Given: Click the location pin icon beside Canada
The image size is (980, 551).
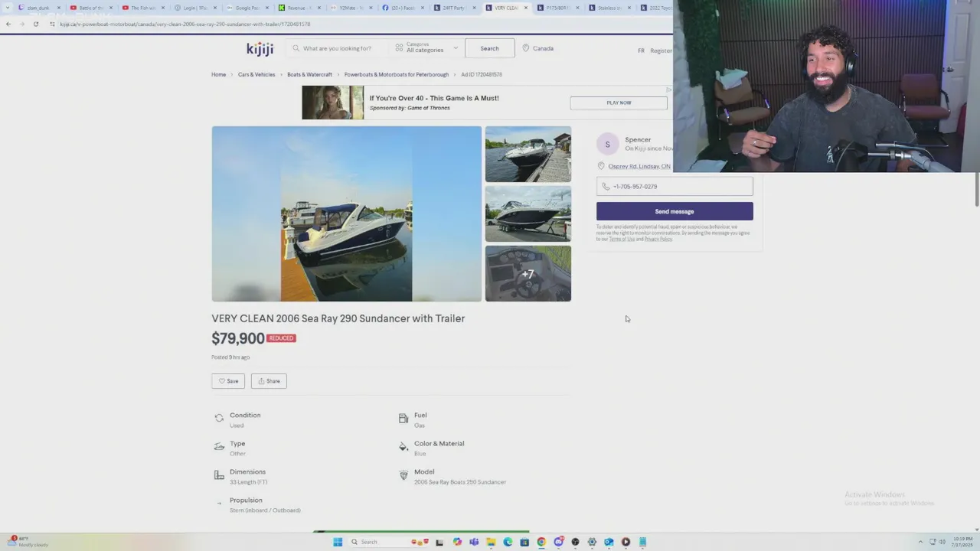Looking at the screenshot, I should pos(526,48).
